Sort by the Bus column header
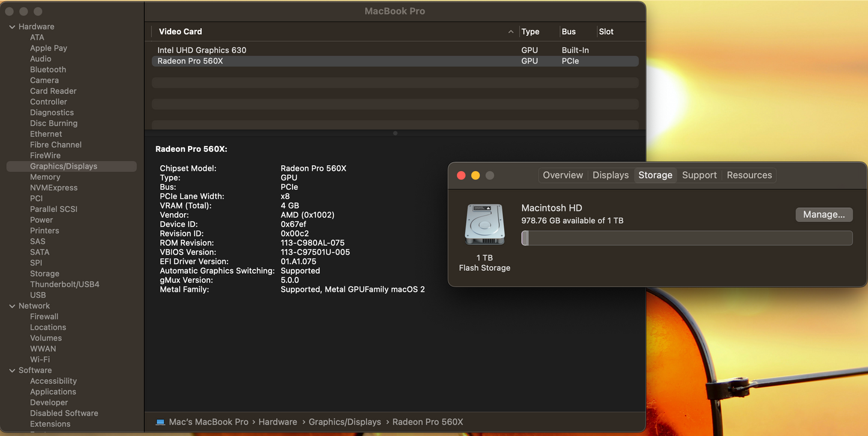The height and width of the screenshot is (436, 868). point(568,32)
